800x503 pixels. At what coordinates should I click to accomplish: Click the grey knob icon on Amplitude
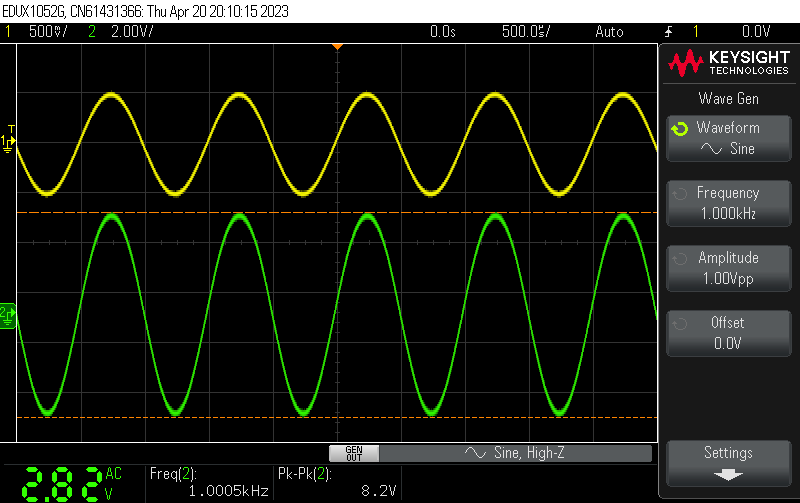pos(680,259)
